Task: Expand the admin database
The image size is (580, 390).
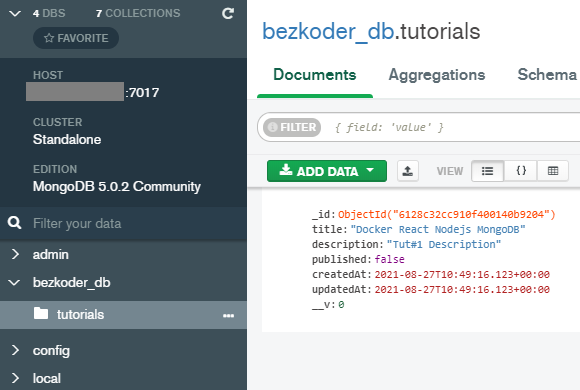Action: tap(15, 254)
